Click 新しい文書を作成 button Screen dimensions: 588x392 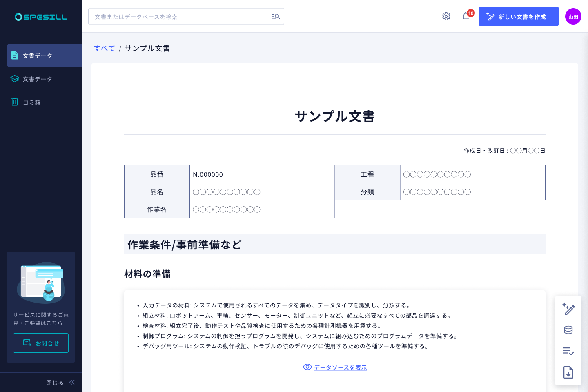(519, 16)
